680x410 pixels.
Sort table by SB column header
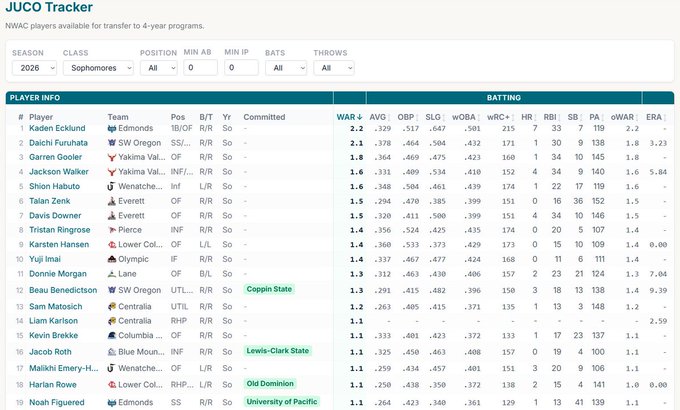point(575,117)
